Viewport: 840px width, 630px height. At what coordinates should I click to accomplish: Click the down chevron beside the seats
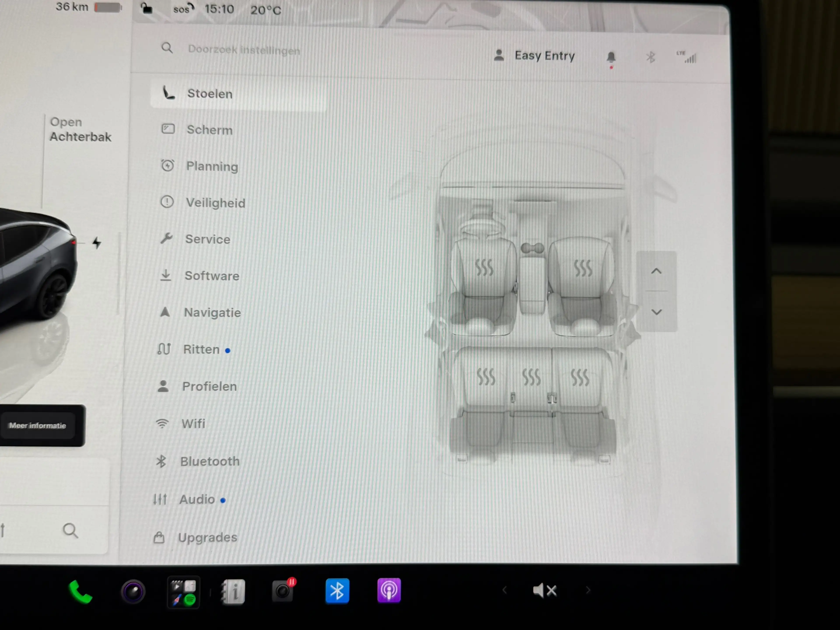[x=657, y=312]
